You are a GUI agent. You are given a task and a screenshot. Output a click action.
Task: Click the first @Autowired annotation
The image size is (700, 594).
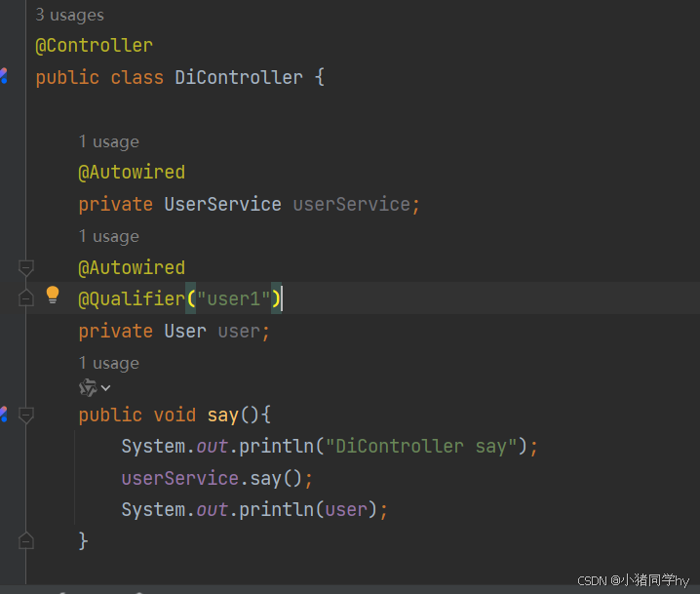pos(132,173)
